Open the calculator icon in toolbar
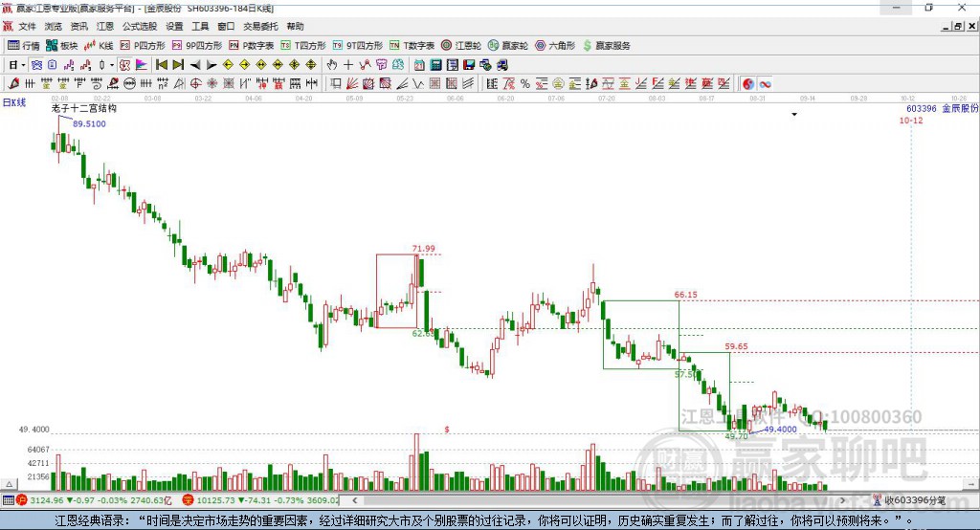The width and height of the screenshot is (980, 530). (x=436, y=65)
